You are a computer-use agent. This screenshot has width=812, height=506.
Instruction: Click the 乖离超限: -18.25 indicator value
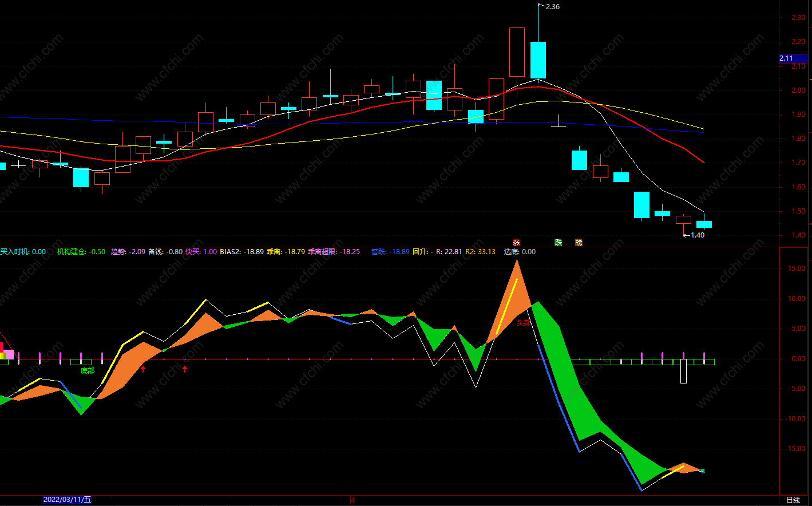(334, 252)
